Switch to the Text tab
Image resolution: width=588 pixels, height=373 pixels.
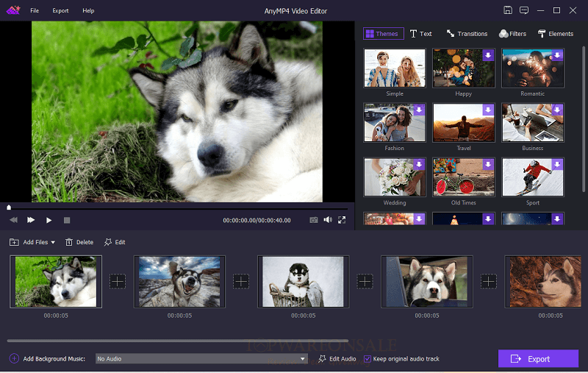pos(420,34)
